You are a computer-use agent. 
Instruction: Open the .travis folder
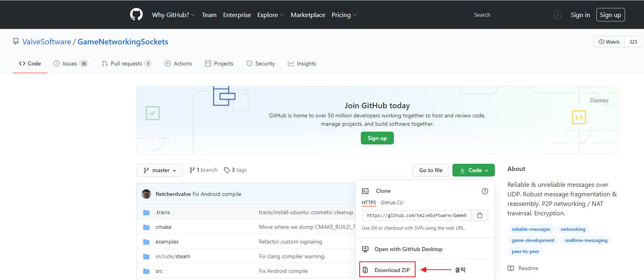tap(163, 212)
